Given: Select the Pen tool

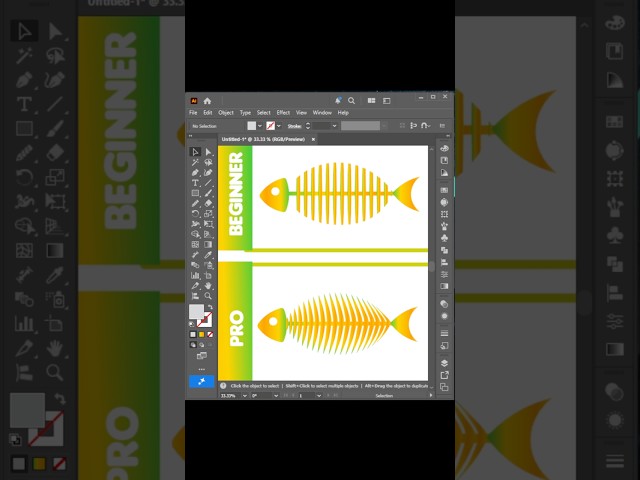Looking at the screenshot, I should (195, 173).
